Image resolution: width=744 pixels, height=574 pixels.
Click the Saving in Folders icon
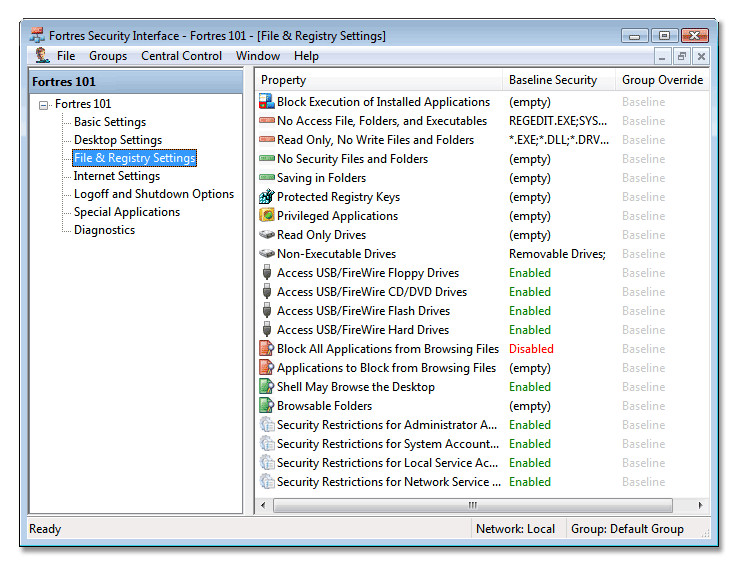(x=267, y=177)
